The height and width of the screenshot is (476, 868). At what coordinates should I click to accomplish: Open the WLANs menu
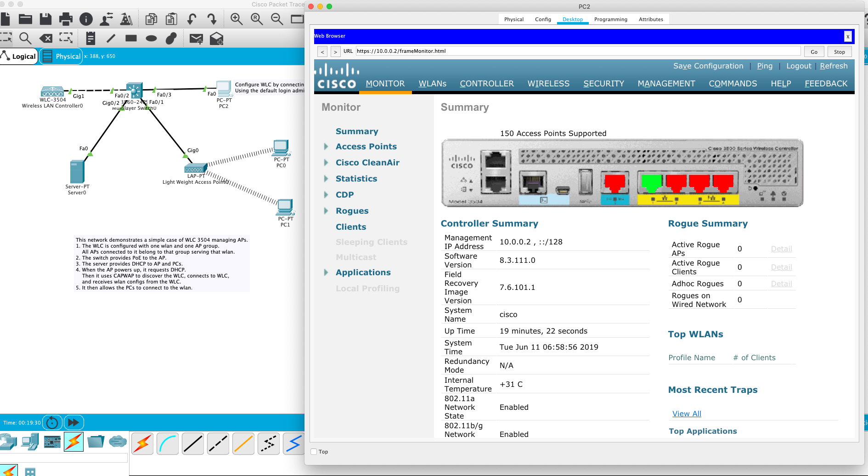click(432, 84)
